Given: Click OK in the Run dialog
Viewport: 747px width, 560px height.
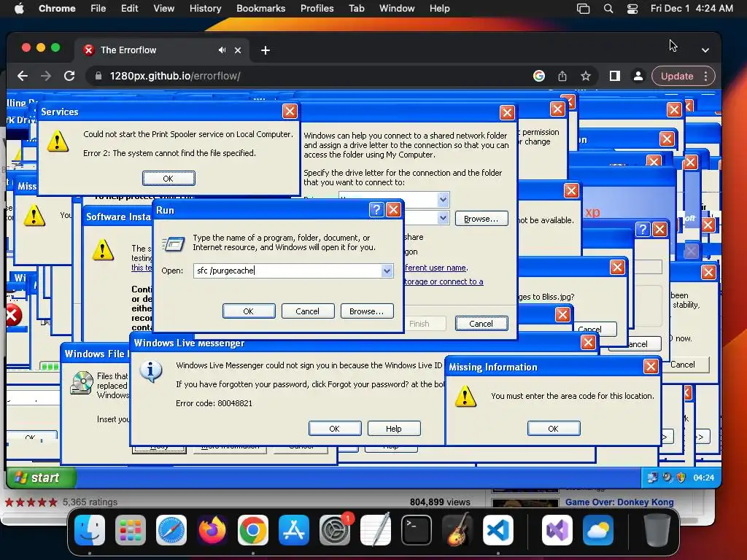Looking at the screenshot, I should click(x=249, y=311).
